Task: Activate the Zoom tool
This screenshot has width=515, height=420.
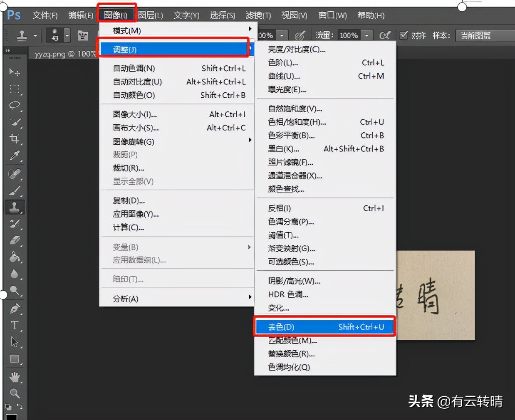Action: click(15, 393)
